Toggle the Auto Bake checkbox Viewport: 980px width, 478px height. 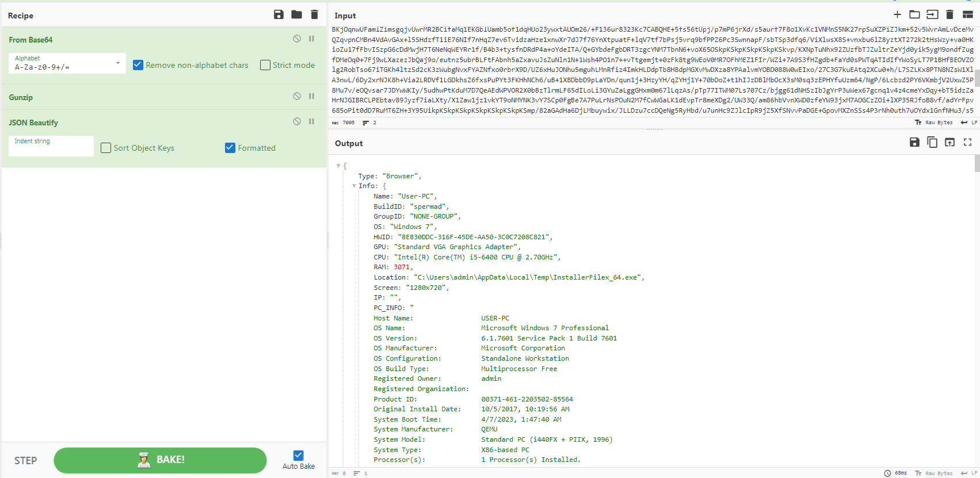click(x=298, y=455)
